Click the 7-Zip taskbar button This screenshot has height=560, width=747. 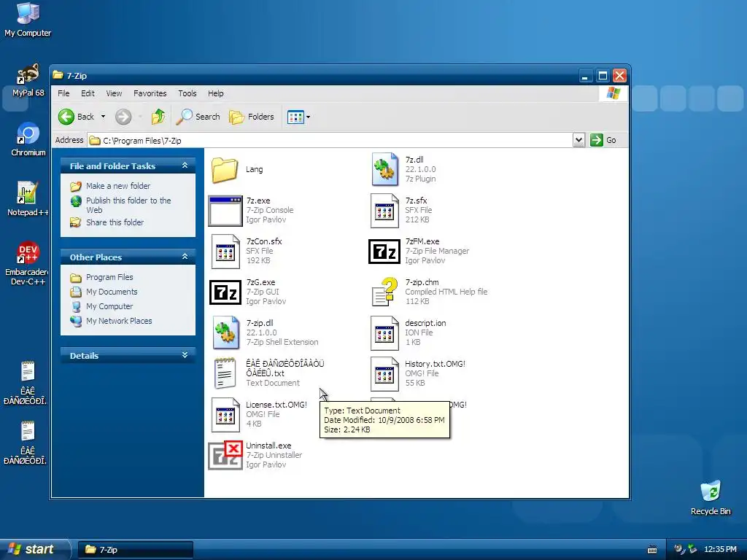click(x=135, y=550)
